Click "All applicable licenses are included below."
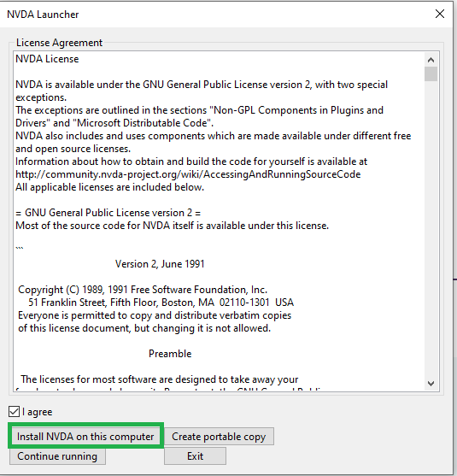This screenshot has width=457, height=476. click(x=109, y=187)
